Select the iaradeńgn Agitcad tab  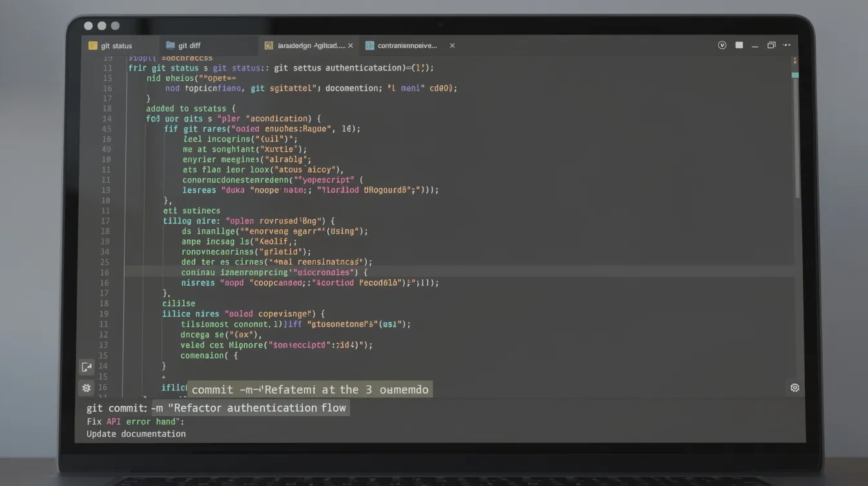[309, 46]
